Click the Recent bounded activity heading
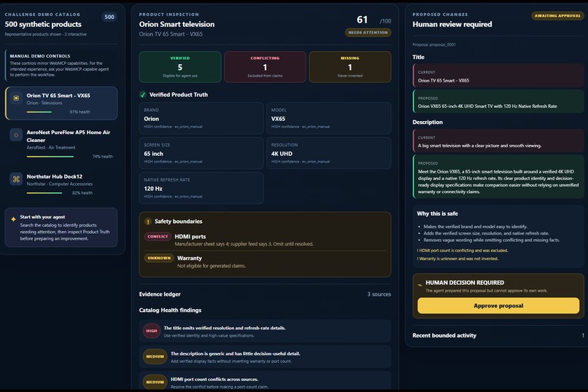 pos(444,335)
